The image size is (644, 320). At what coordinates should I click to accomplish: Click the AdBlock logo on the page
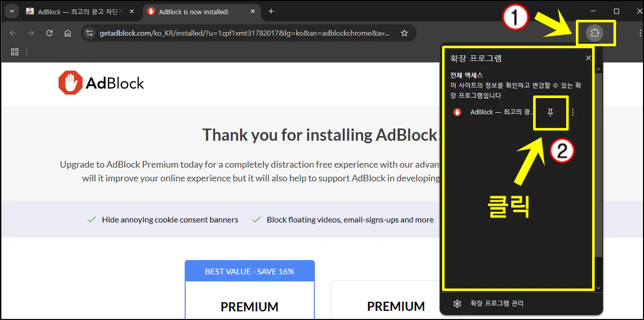pos(101,83)
